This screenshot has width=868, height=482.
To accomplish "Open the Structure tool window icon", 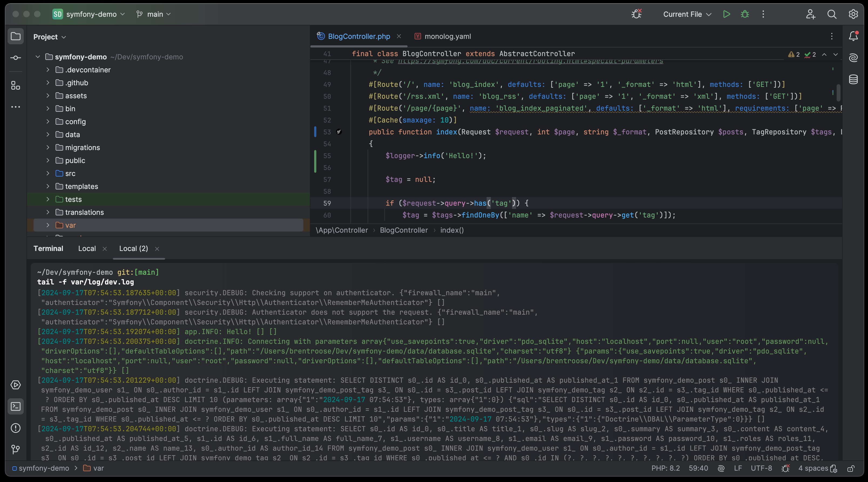I will [x=15, y=85].
